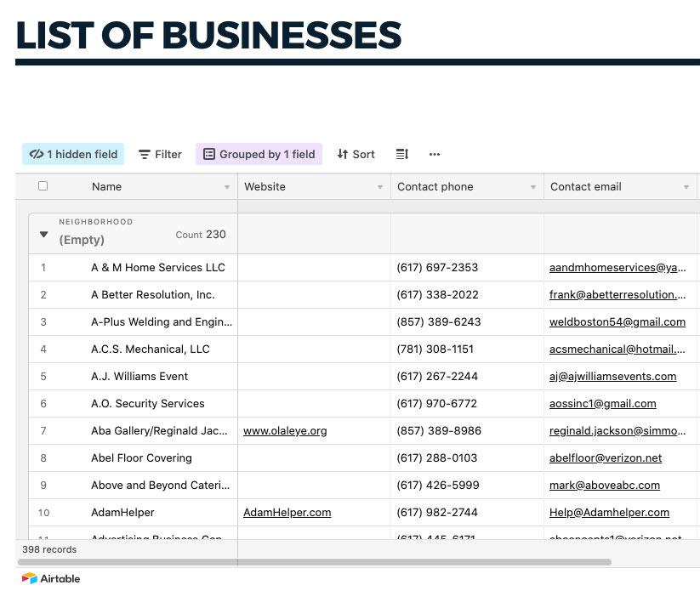
Task: Click the Count 230 group summary
Action: (x=201, y=235)
